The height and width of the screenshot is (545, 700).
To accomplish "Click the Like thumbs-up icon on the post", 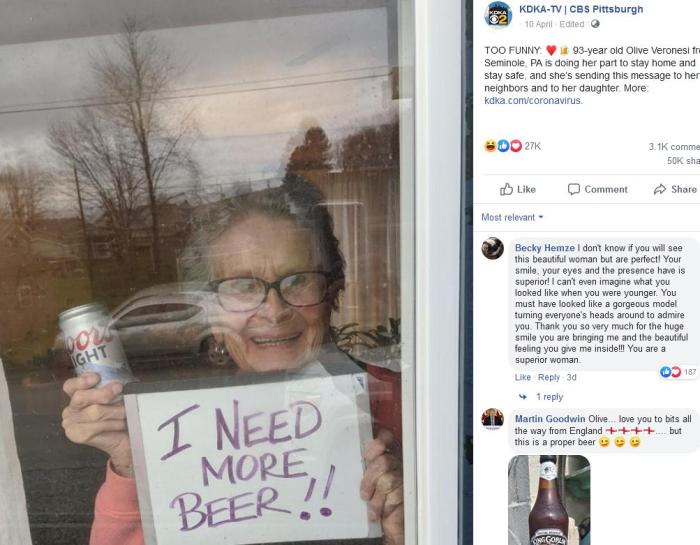I will point(506,189).
